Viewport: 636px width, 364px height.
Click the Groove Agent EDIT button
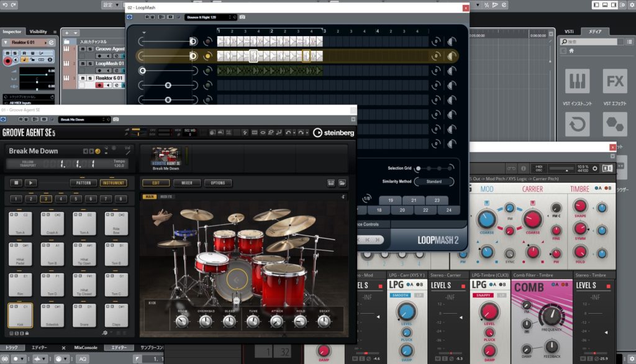(x=156, y=183)
